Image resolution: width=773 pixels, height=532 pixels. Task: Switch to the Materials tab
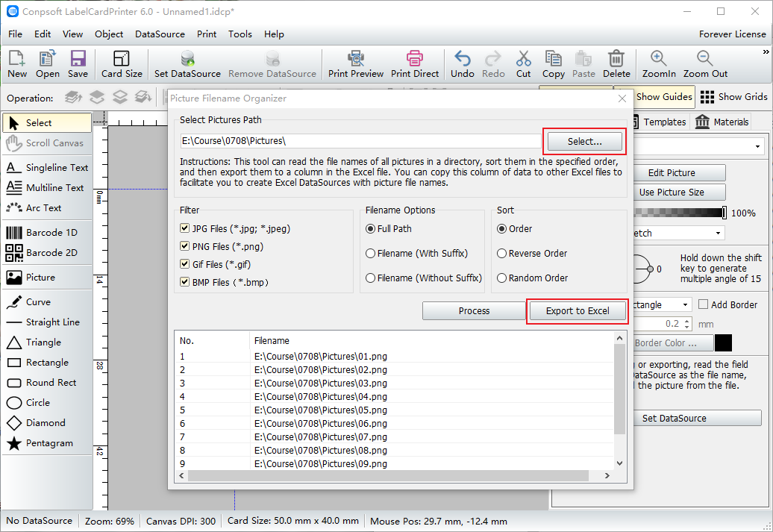click(722, 122)
